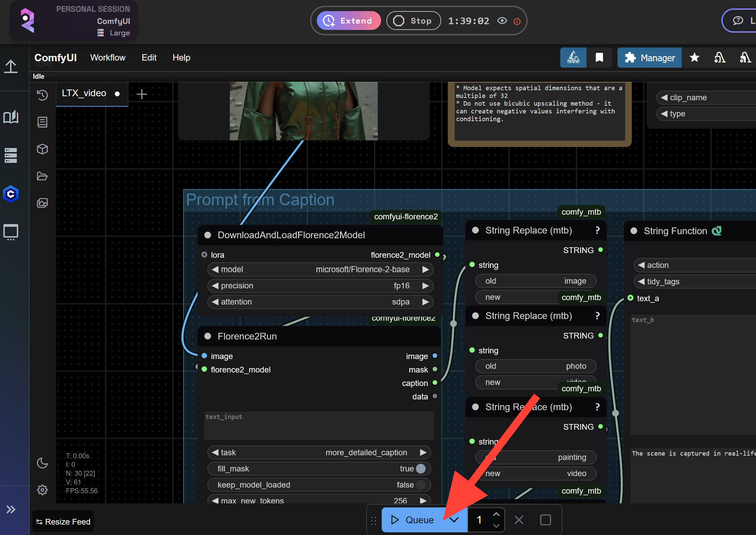The width and height of the screenshot is (756, 535).
Task: Click the text_input field in Florence2Run
Action: coord(319,426)
